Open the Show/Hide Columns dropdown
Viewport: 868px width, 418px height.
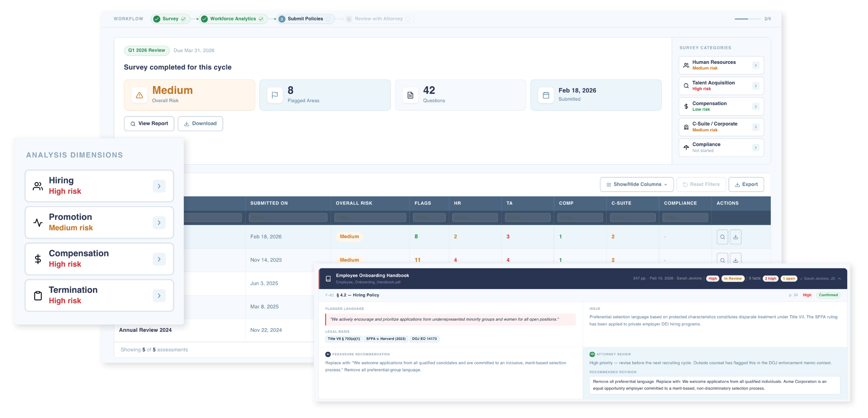click(x=637, y=184)
